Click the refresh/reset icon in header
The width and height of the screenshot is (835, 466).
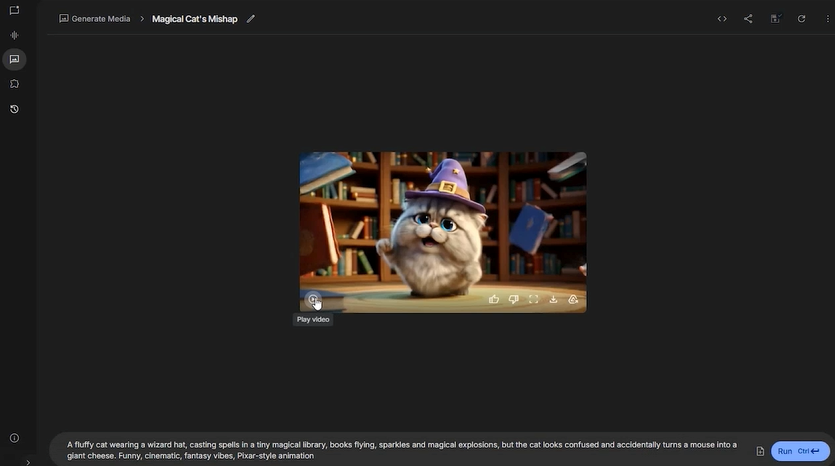coord(801,19)
